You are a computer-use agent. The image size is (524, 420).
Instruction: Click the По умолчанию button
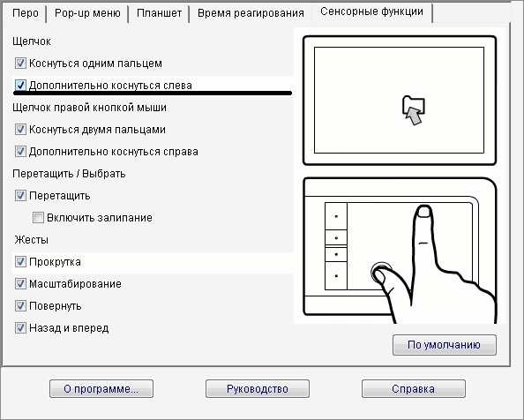[444, 345]
